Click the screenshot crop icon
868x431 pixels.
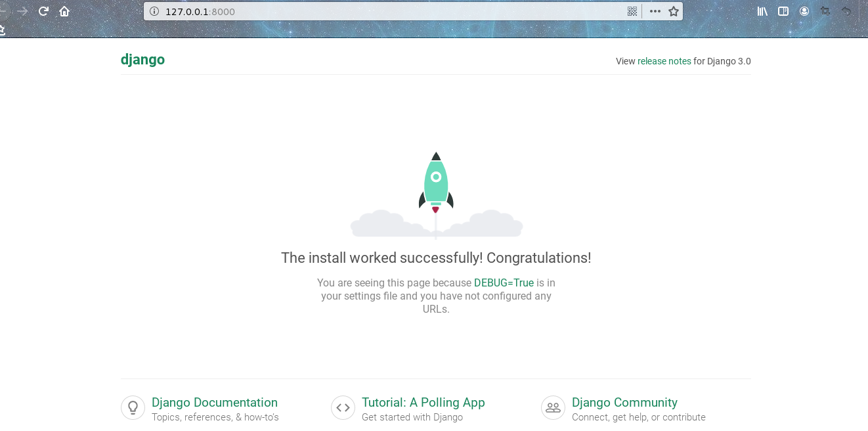click(825, 11)
